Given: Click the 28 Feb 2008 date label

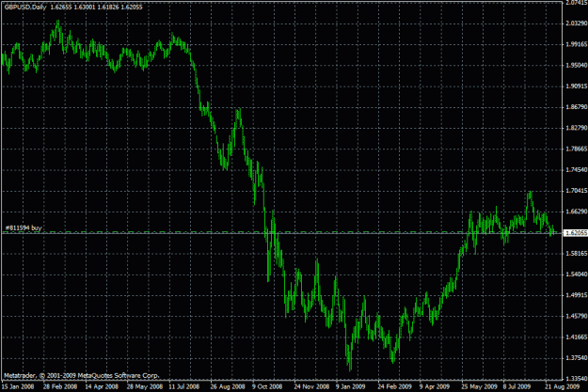Looking at the screenshot, I should 60,386.
